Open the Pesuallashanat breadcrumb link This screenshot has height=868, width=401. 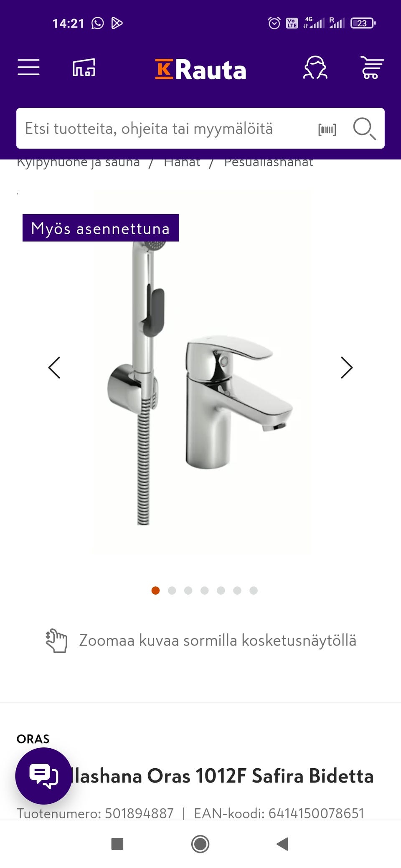click(269, 163)
